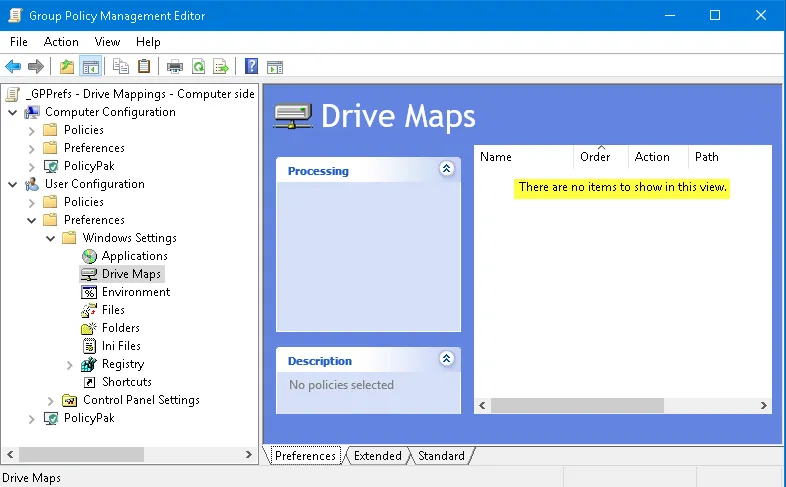Collapse the Windows Settings tree node
Image resolution: width=786 pixels, height=487 pixels.
coord(51,238)
